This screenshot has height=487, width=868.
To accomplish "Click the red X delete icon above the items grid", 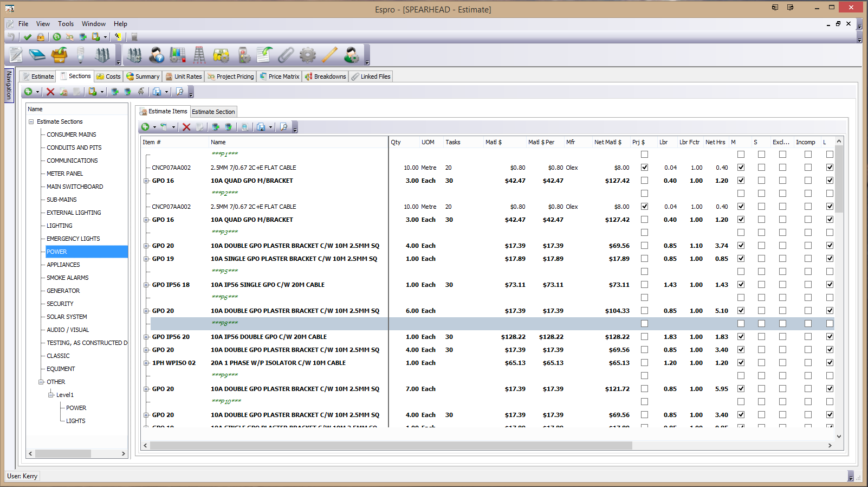I will pos(186,127).
